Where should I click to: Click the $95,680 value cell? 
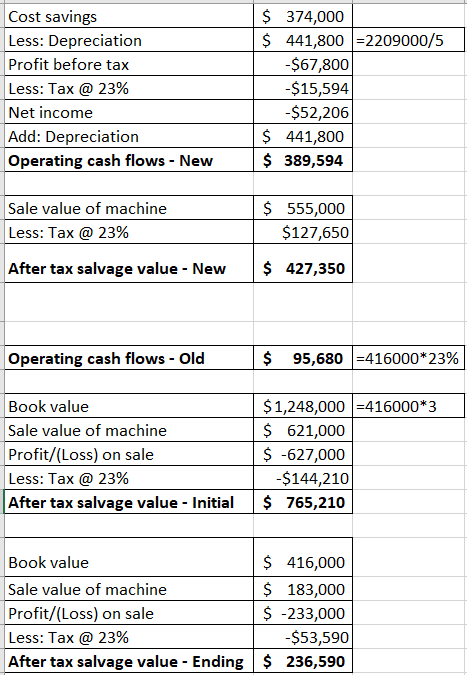[303, 358]
